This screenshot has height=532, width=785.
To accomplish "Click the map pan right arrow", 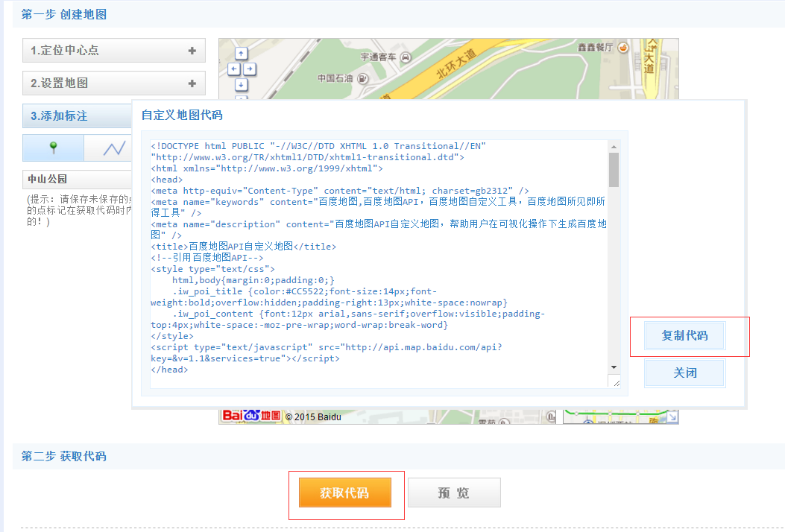I will [250, 69].
